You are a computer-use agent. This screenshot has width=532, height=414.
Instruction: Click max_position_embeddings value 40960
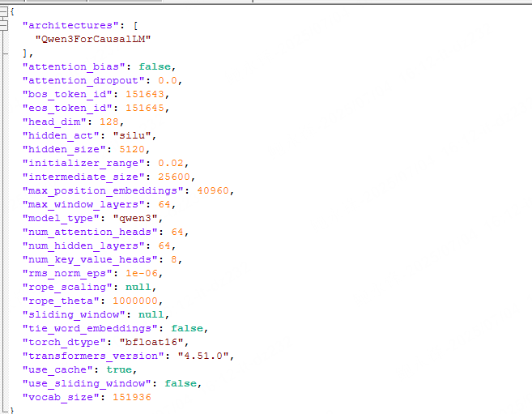tap(213, 190)
